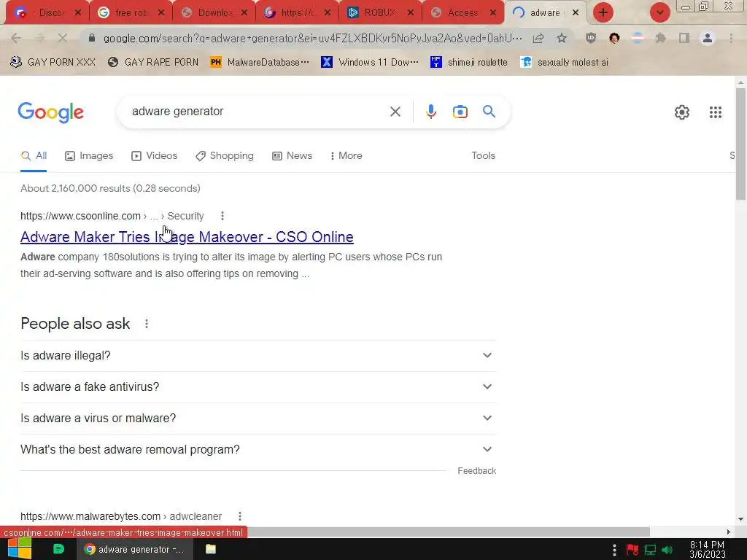
Task: Open the malwarebytes.com adwcleaner URL
Action: point(121,516)
